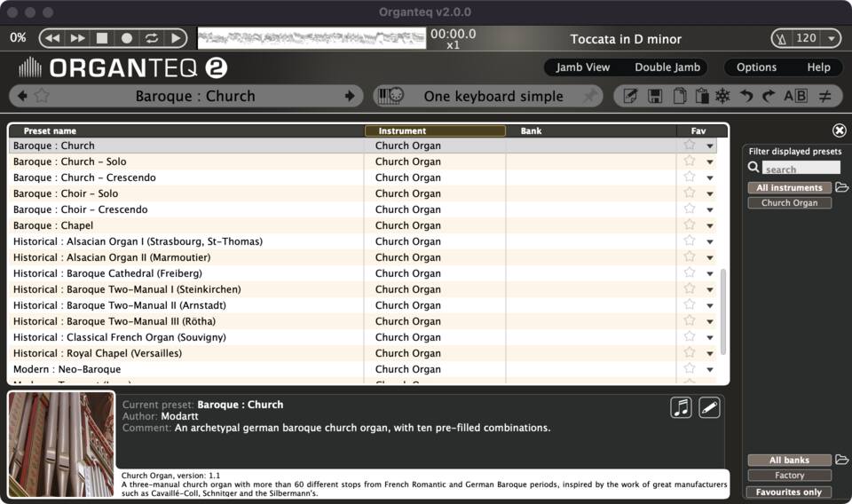Click the Baroque : Church preset name selector
The height and width of the screenshot is (504, 852).
tap(195, 96)
